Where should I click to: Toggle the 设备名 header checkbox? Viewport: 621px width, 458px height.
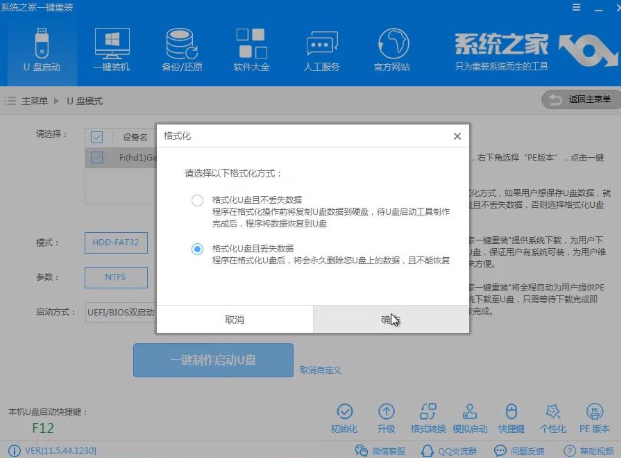[97, 137]
